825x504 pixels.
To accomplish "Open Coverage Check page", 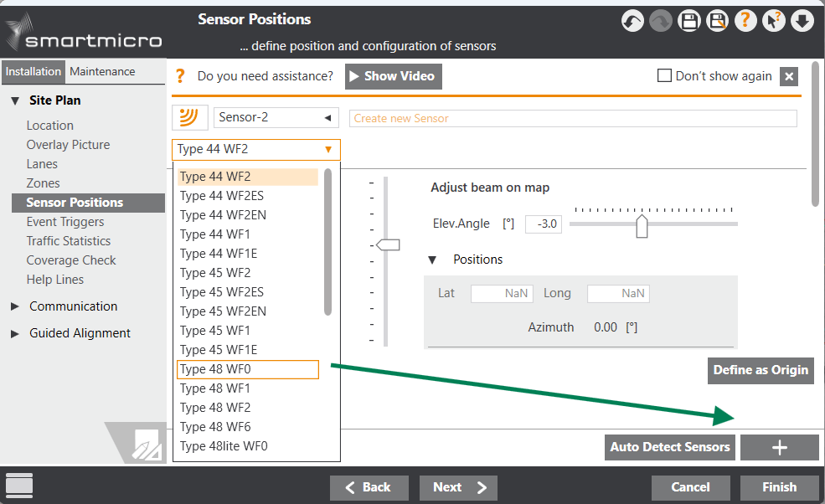I will [x=71, y=260].
